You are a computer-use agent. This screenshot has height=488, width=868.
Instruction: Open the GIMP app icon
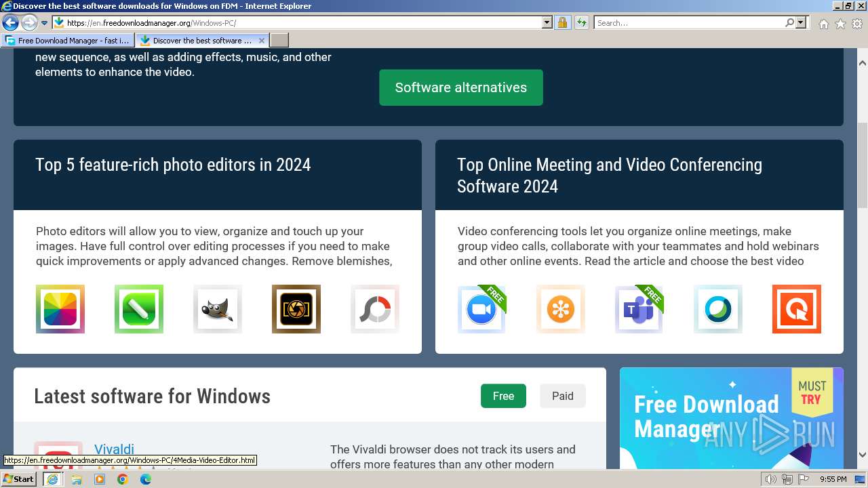[218, 309]
